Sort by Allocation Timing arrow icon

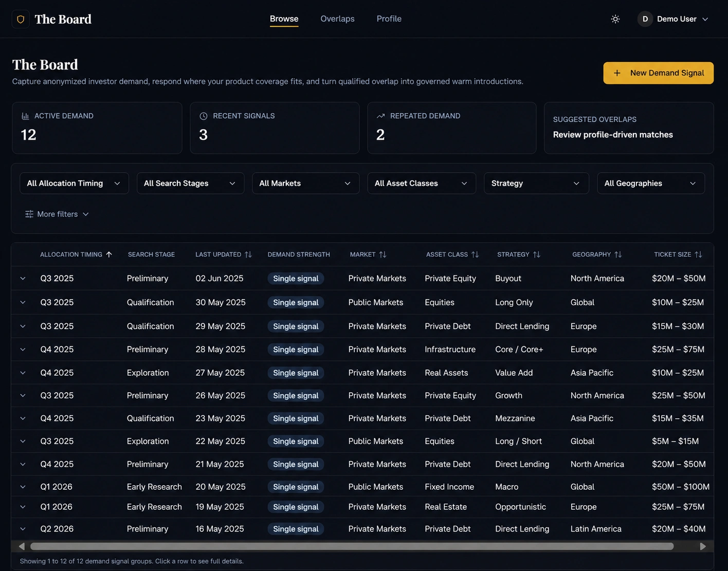click(109, 254)
